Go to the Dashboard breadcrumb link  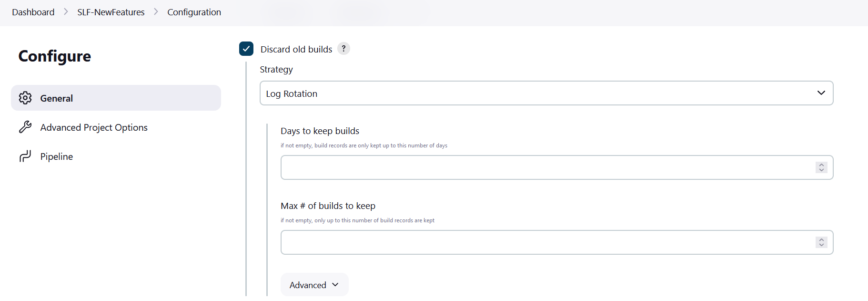click(33, 12)
